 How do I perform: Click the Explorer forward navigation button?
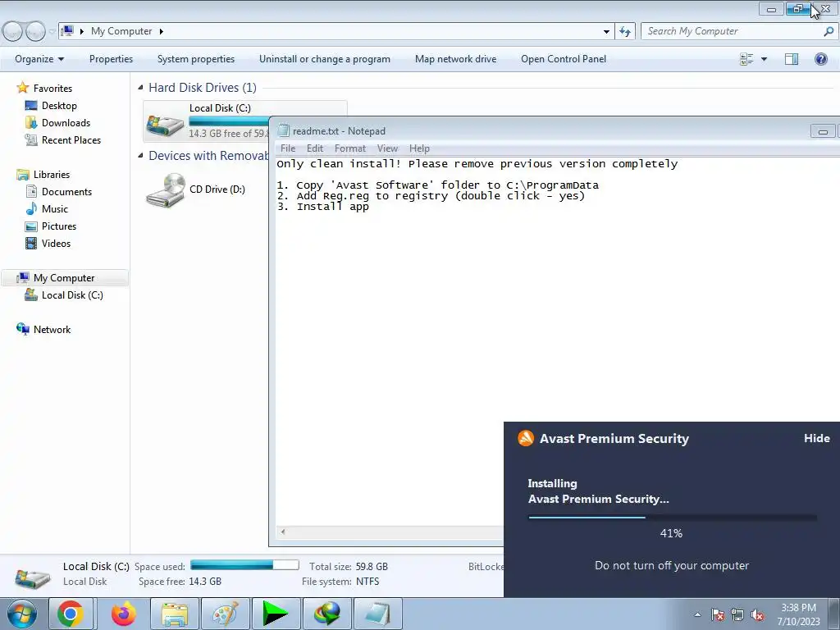point(35,31)
